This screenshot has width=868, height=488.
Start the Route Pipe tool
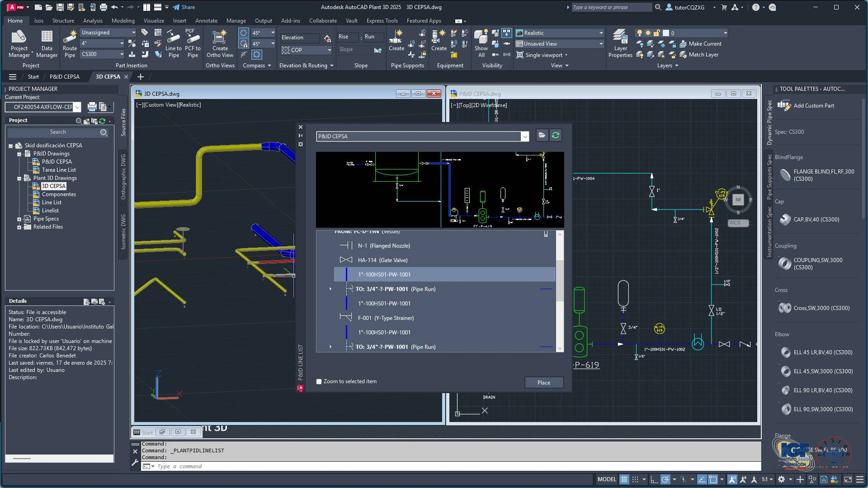[x=70, y=44]
